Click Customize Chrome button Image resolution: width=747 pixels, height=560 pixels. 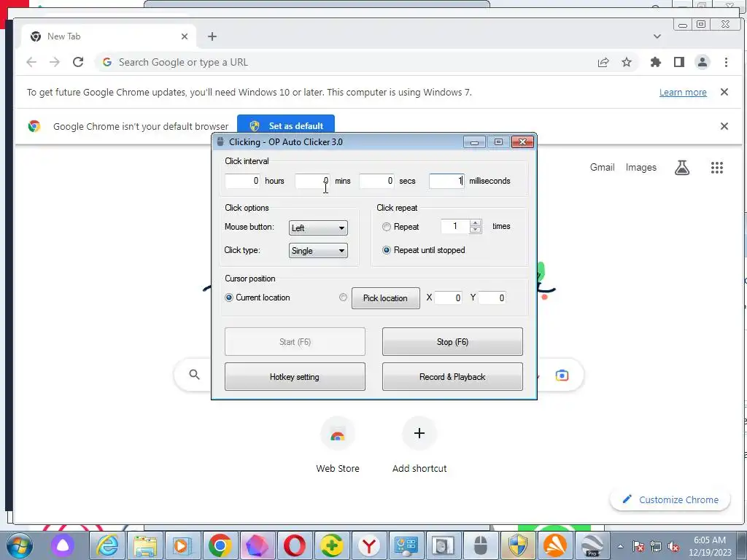tap(670, 499)
